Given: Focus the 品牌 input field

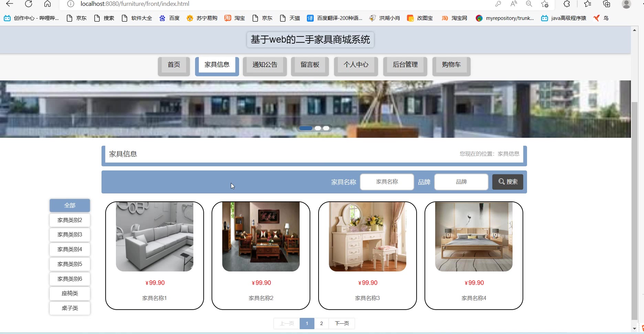Looking at the screenshot, I should [461, 182].
